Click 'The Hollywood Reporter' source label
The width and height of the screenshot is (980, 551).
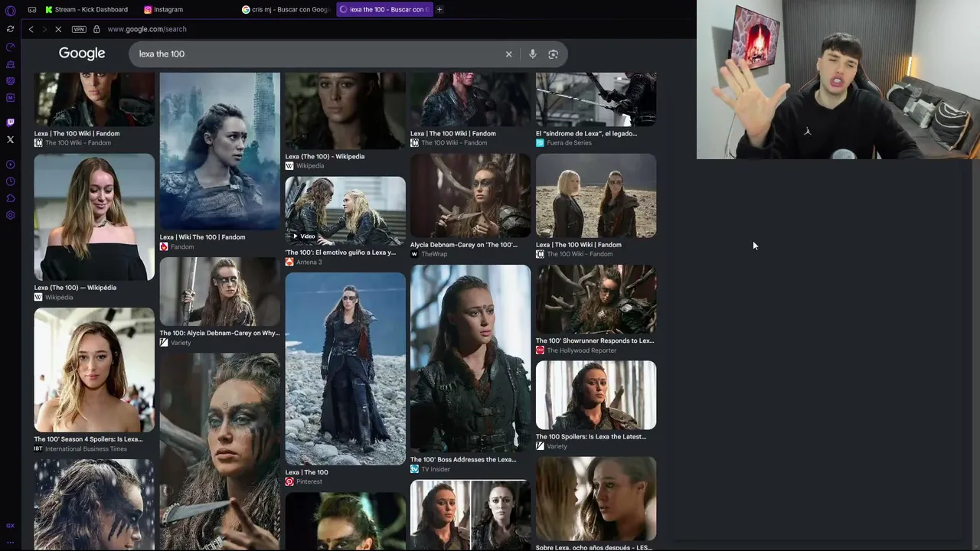tap(581, 350)
